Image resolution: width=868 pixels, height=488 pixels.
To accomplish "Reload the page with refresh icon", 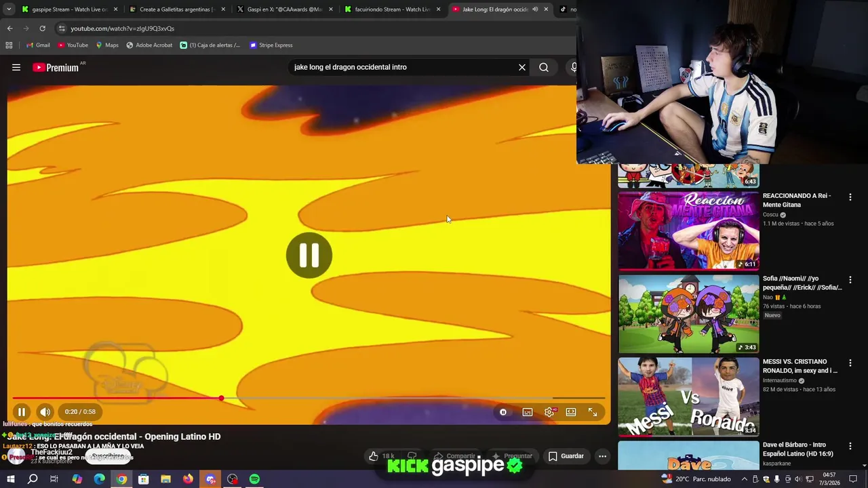I will [x=42, y=28].
